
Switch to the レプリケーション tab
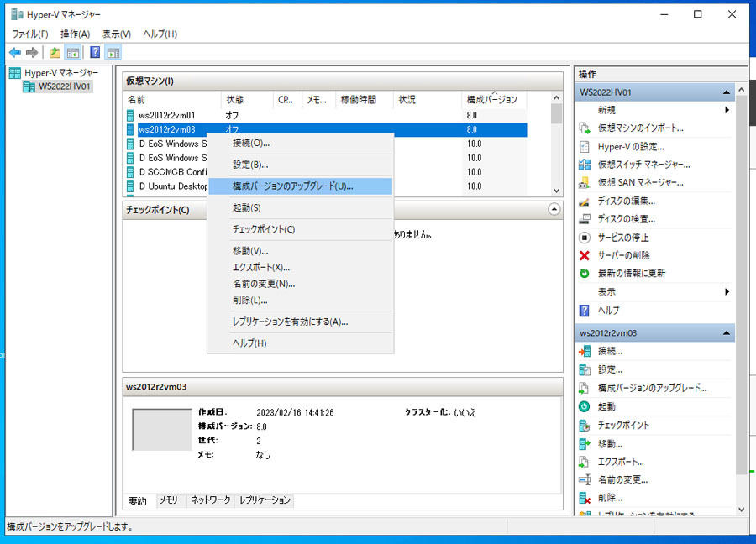[x=265, y=500]
